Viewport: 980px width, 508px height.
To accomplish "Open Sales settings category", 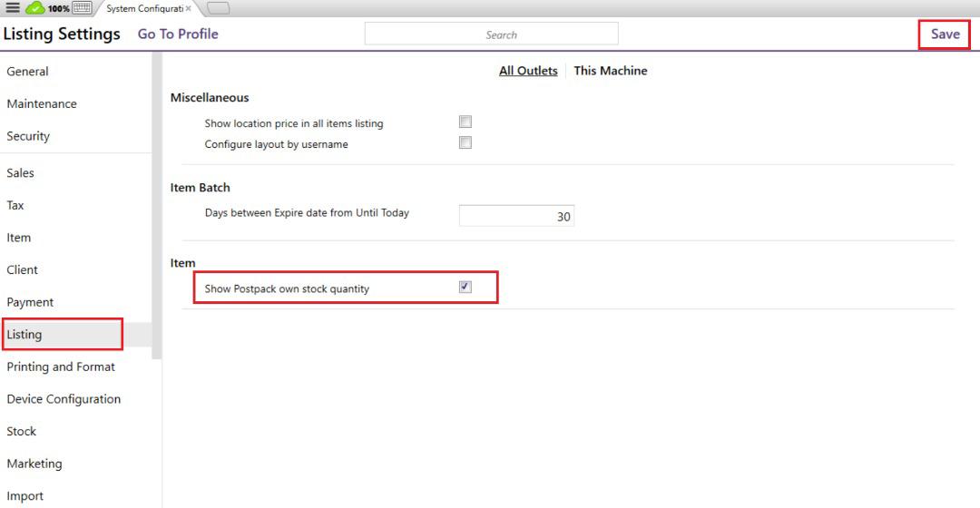I will click(21, 173).
